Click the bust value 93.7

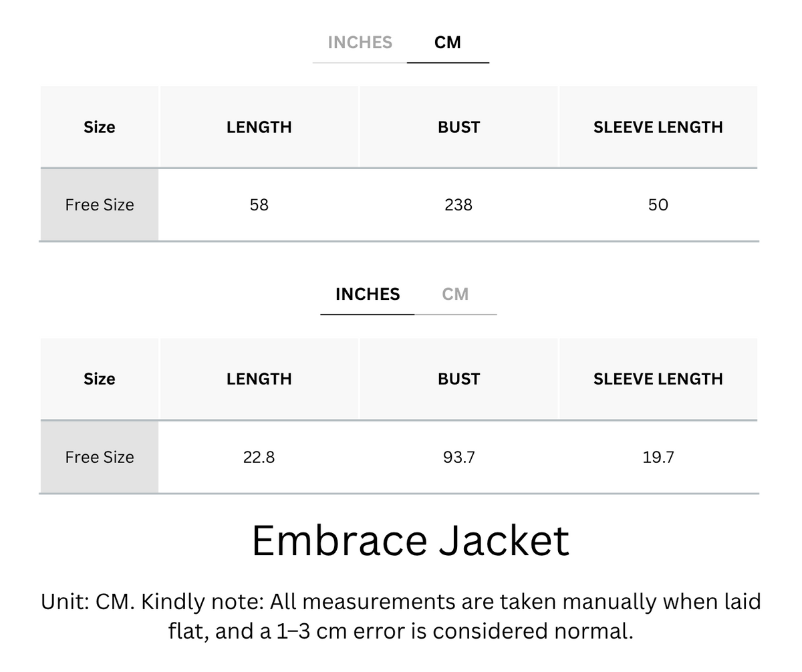coord(458,457)
